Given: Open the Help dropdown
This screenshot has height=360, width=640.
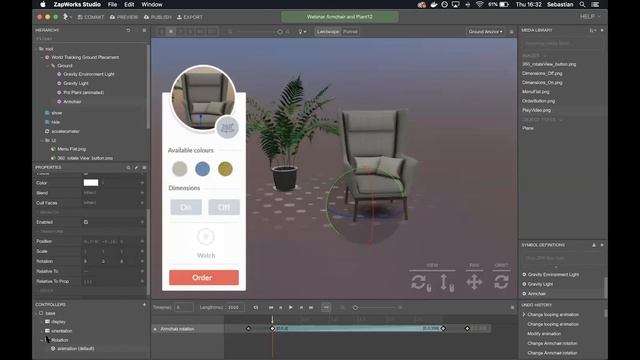Looking at the screenshot, I should [590, 17].
